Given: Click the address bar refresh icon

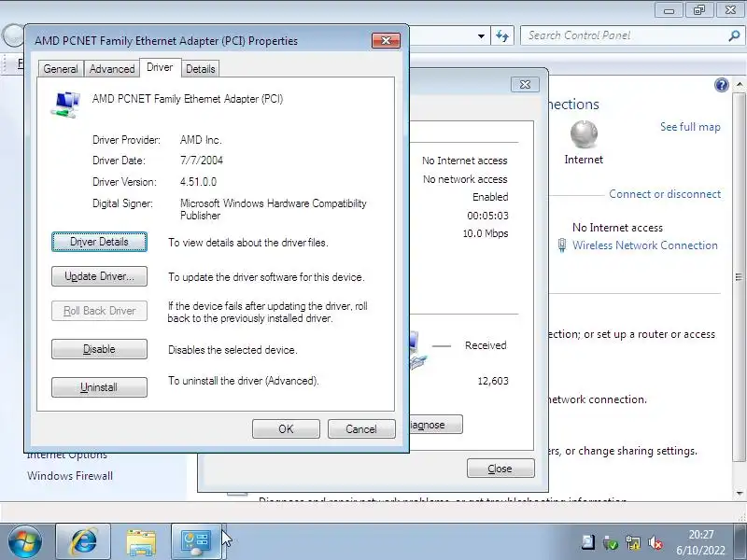Looking at the screenshot, I should coord(502,35).
